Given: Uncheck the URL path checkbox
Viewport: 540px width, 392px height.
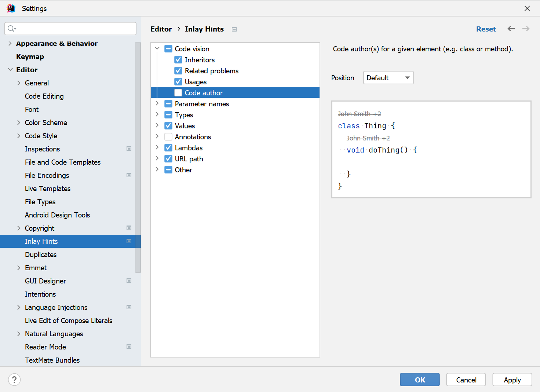Looking at the screenshot, I should click(168, 158).
